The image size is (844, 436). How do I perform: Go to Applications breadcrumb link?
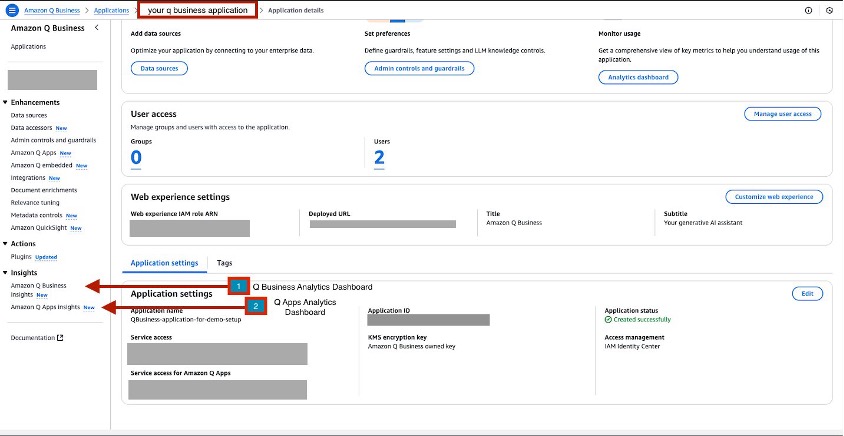pos(111,10)
